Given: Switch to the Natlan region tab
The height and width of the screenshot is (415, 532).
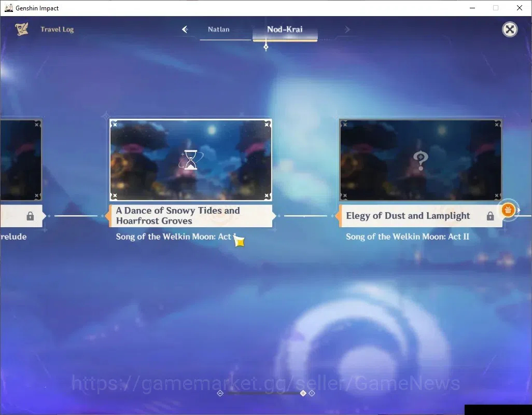Looking at the screenshot, I should (218, 30).
